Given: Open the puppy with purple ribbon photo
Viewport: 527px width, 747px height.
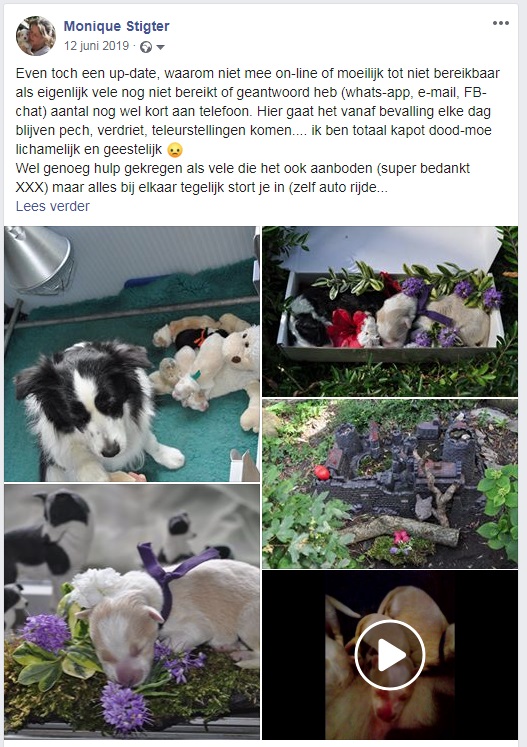Looking at the screenshot, I should tap(132, 612).
